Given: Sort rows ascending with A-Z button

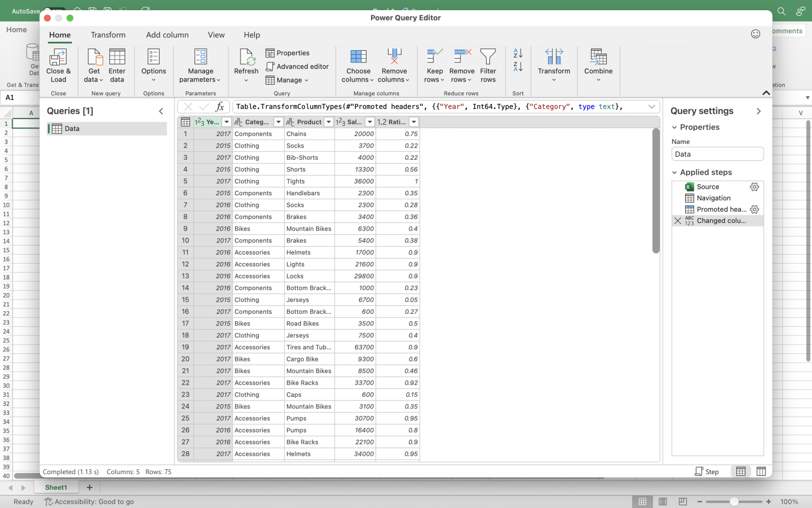Looking at the screenshot, I should tap(517, 53).
